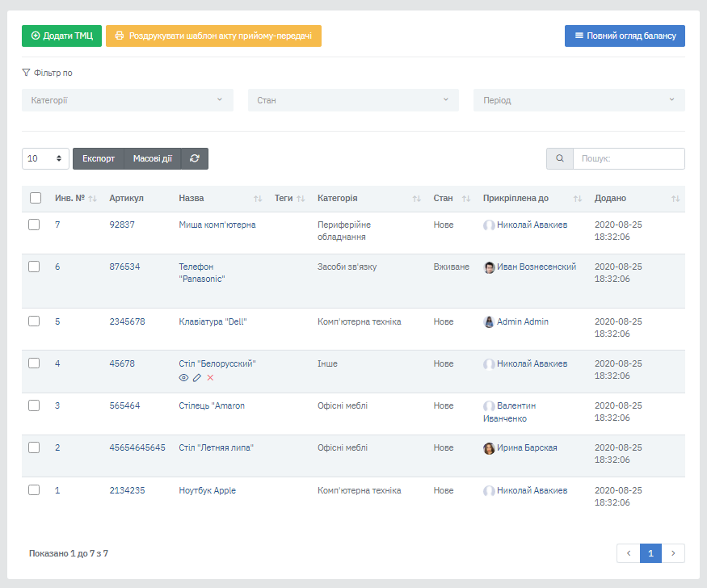Click Иван Вознесенский avatar image
Viewport: 707px width, 588px height.
coord(489,267)
